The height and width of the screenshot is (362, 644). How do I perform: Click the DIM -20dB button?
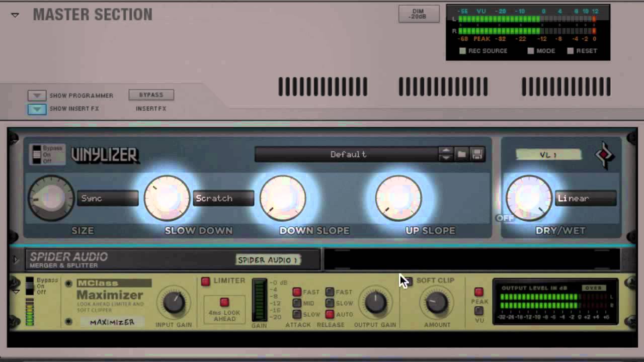[x=419, y=14]
